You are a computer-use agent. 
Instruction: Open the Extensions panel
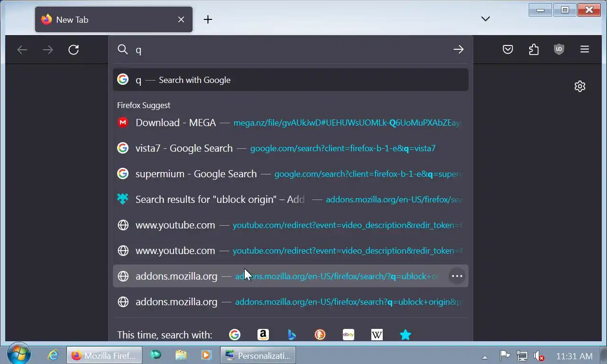coord(533,49)
